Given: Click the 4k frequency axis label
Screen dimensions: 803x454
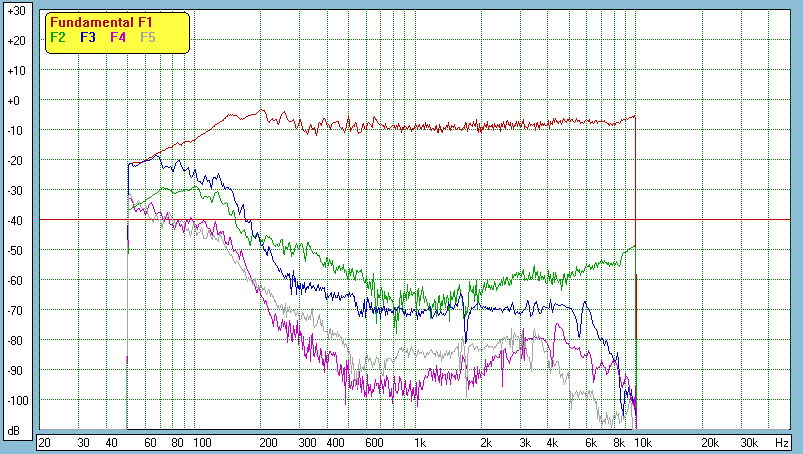Looking at the screenshot, I should pyautogui.click(x=551, y=442).
